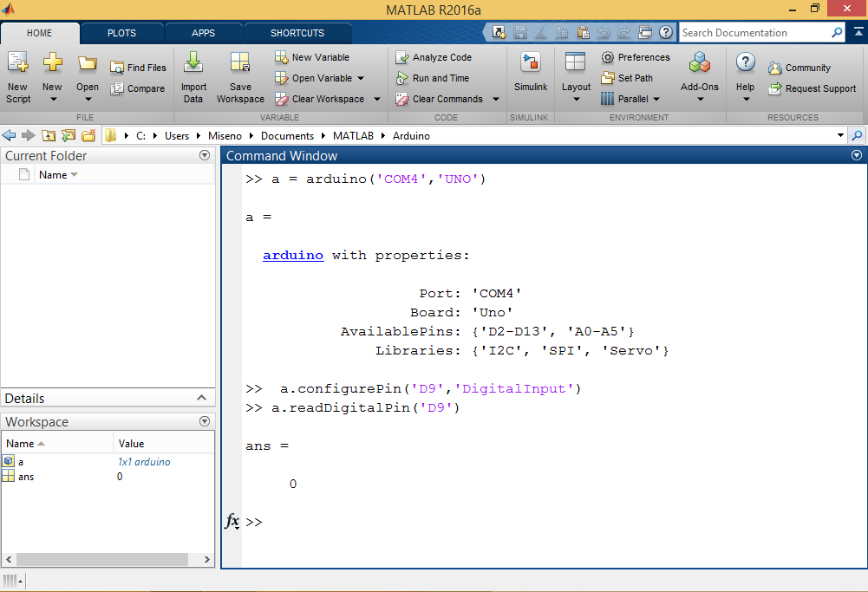The width and height of the screenshot is (868, 592).
Task: Click Import Data
Action: pyautogui.click(x=193, y=77)
